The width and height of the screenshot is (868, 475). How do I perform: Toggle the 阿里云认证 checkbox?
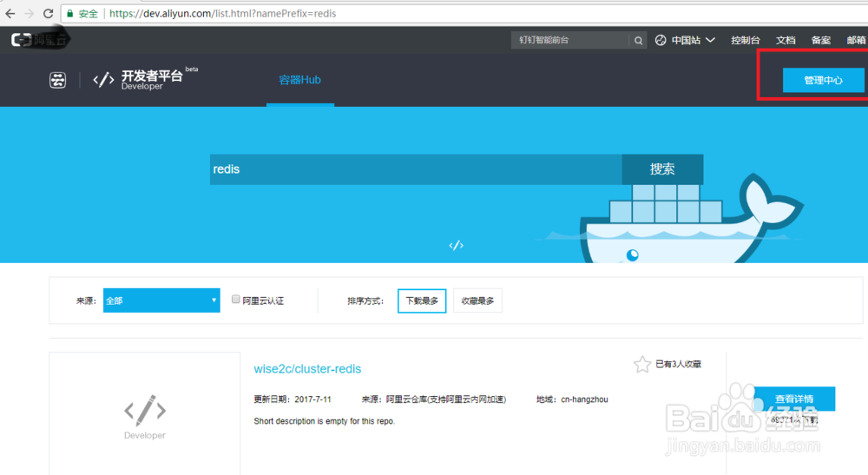[236, 300]
